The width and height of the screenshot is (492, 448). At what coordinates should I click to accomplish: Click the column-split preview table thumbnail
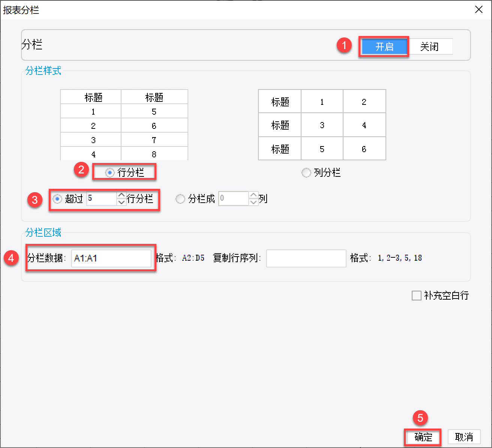tap(322, 125)
